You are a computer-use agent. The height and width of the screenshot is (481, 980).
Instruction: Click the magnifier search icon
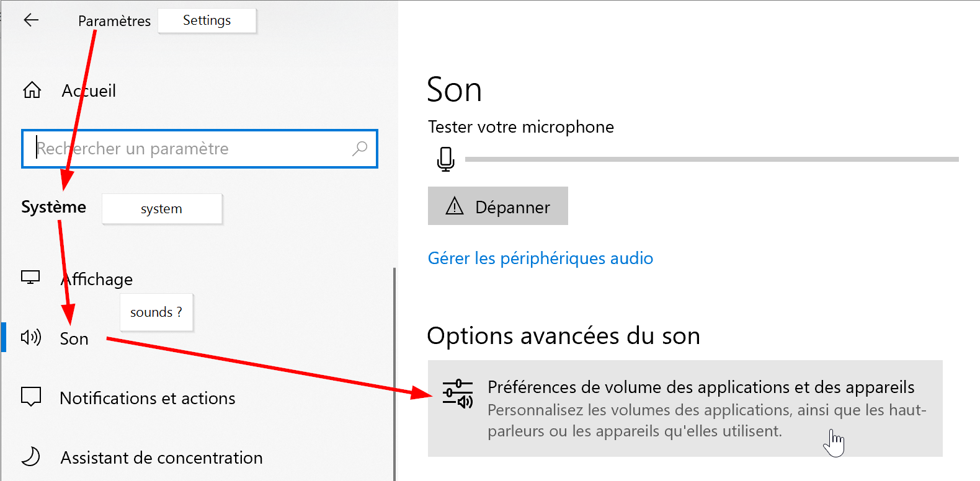click(360, 149)
